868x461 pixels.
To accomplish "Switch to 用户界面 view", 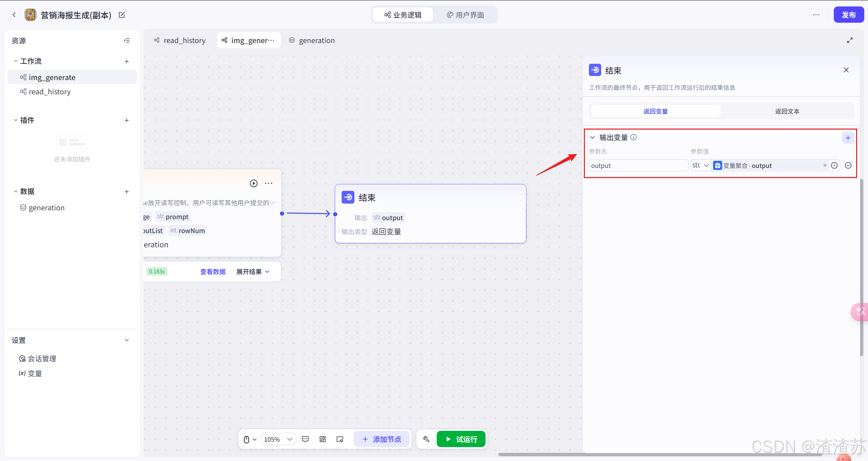I will [x=465, y=15].
